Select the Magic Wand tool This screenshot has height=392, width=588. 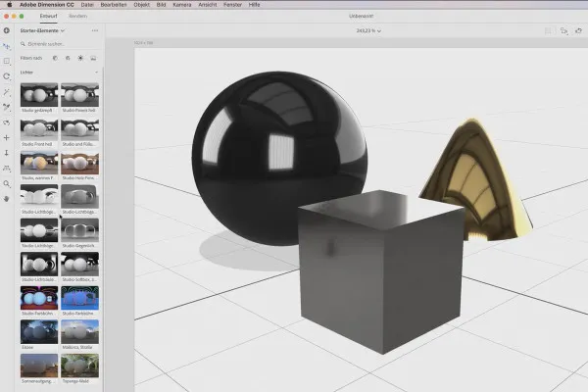7,92
